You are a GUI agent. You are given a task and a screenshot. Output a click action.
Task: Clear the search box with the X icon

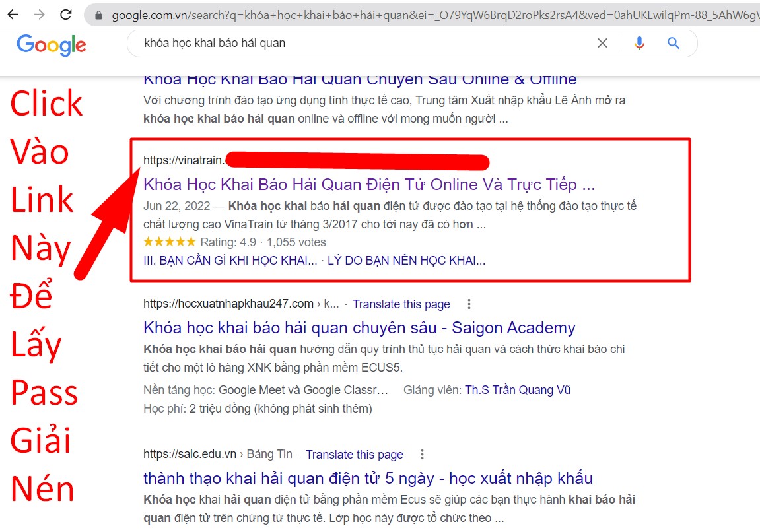602,43
